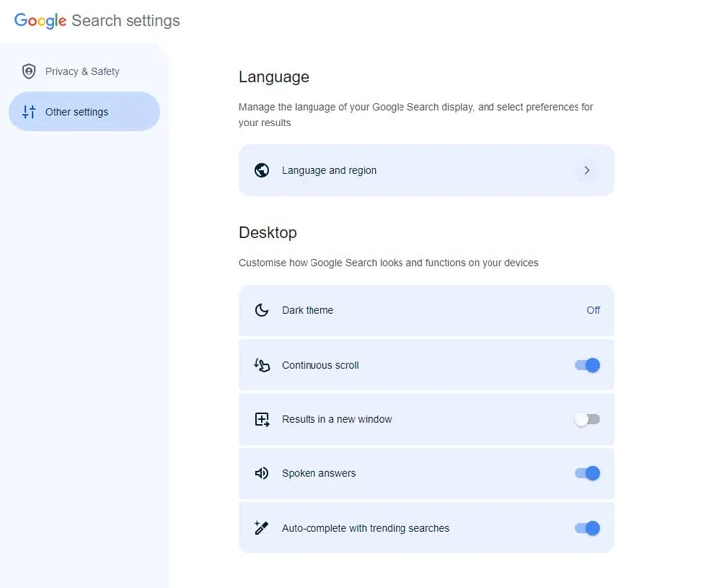Click the Language and region label
This screenshot has height=588, width=712.
(328, 170)
